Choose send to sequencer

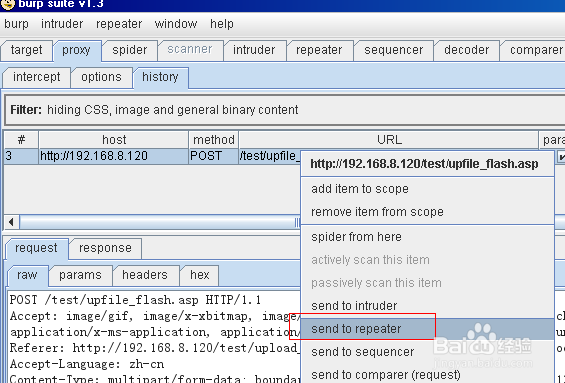point(427,352)
